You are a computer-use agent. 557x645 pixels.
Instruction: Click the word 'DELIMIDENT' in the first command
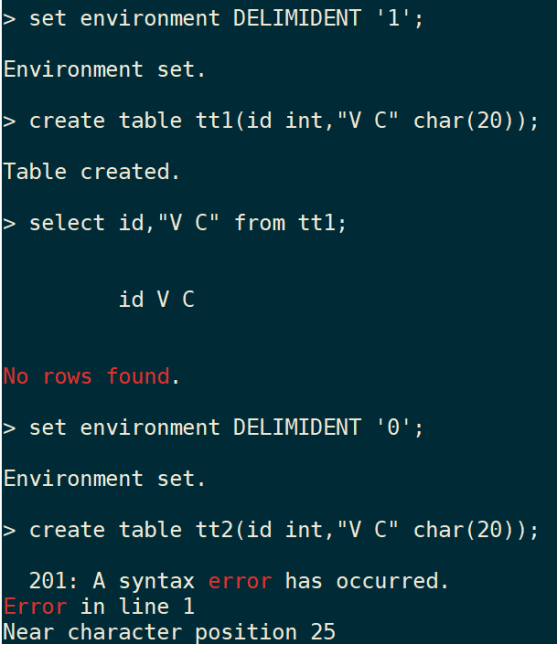pyautogui.click(x=297, y=19)
